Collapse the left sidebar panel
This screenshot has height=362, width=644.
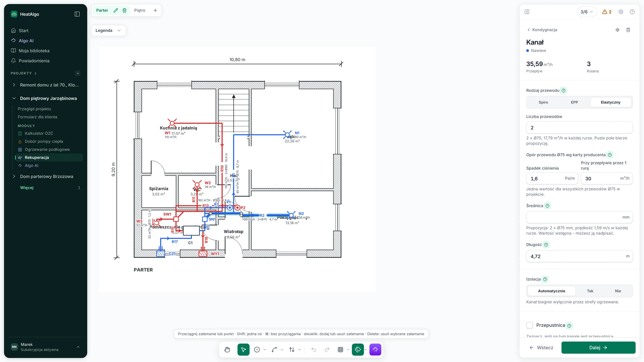click(77, 14)
